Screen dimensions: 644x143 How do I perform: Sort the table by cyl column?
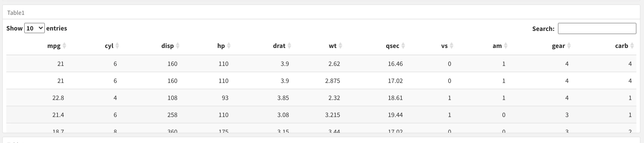tap(117, 46)
